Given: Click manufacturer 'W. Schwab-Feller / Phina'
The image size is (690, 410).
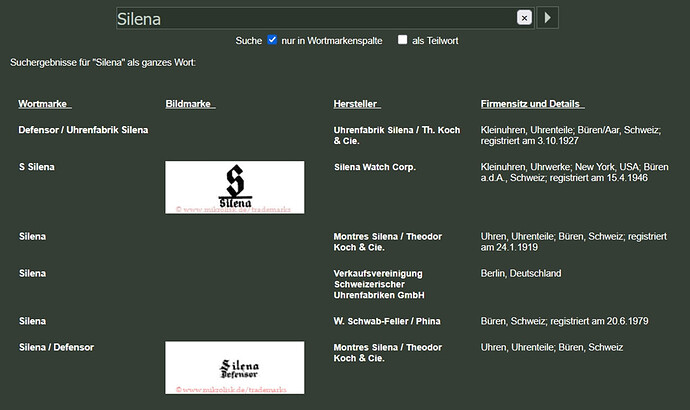Looking at the screenshot, I should click(387, 321).
